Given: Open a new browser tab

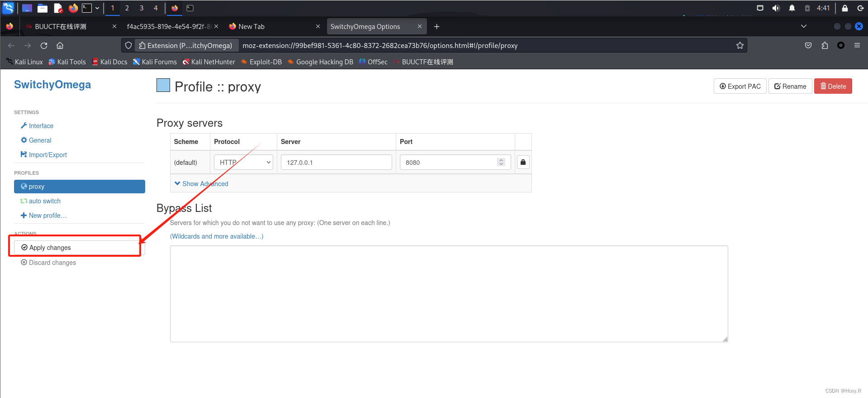Looking at the screenshot, I should [436, 27].
